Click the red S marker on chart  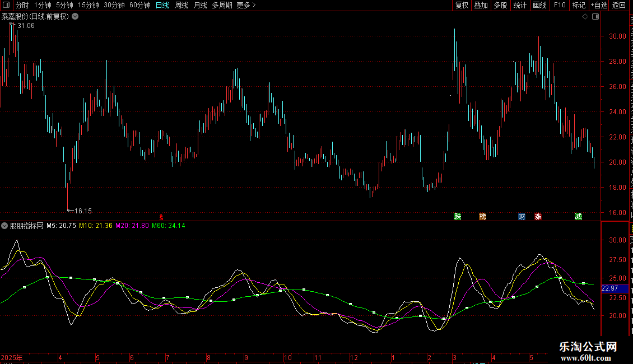coord(161,217)
